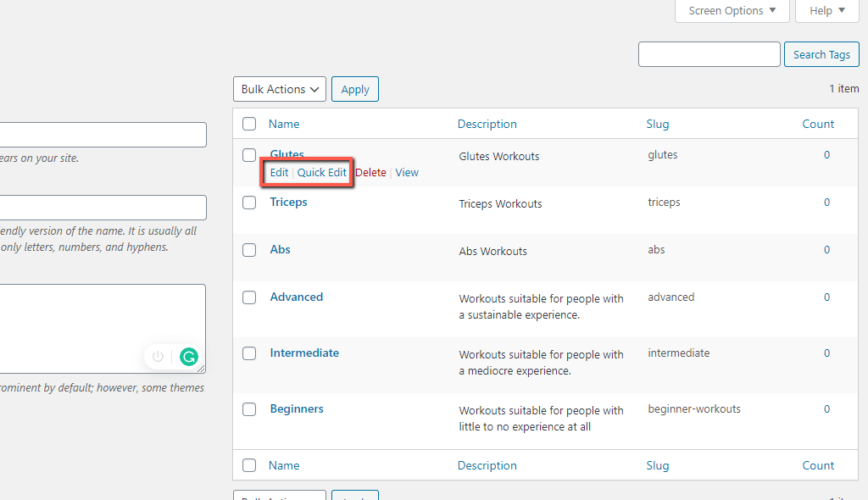Check the Triceps row checkbox
The image size is (868, 500).
249,203
